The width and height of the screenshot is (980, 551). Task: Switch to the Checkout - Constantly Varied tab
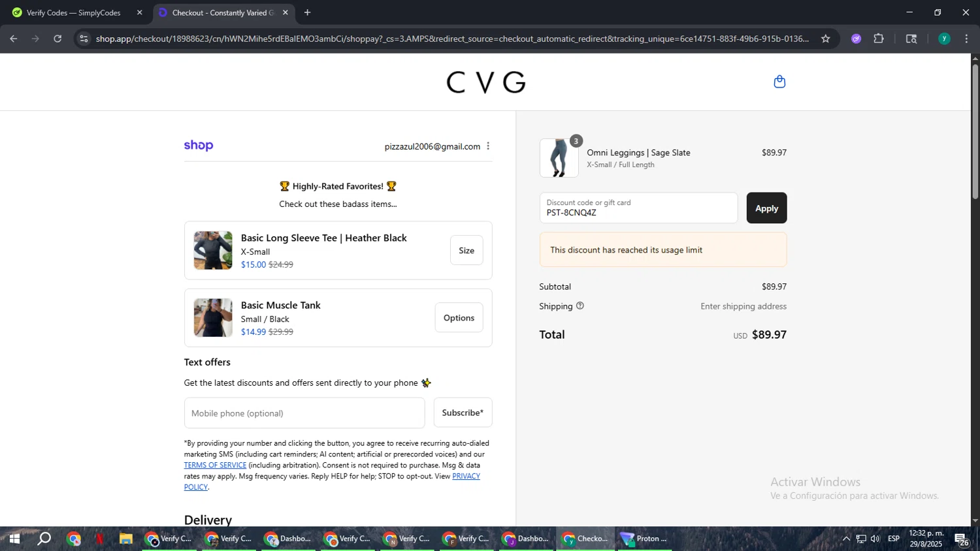pos(223,12)
